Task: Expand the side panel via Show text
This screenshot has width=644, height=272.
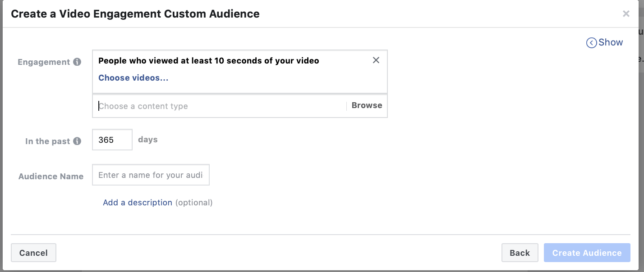Action: [611, 42]
